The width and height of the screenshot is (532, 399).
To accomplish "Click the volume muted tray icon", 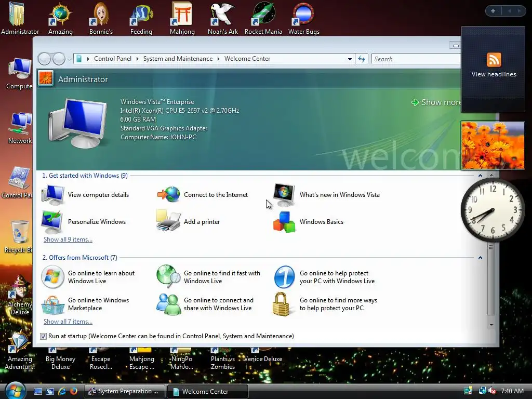I will [493, 391].
